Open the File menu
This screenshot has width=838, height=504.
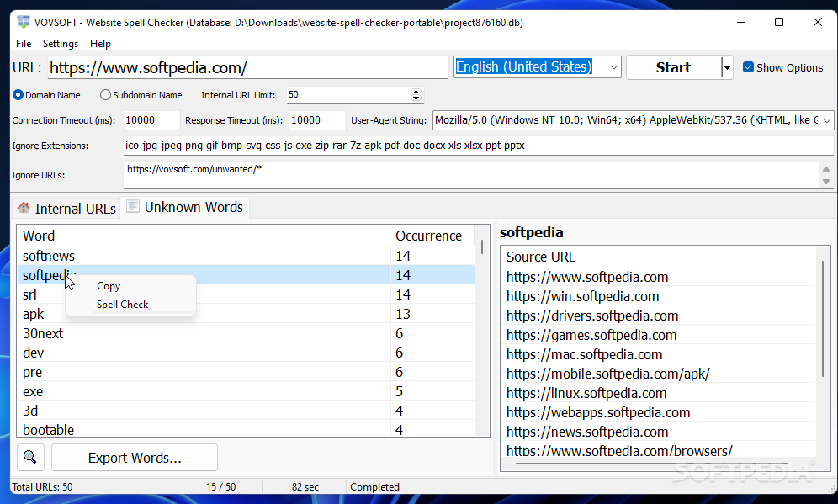[x=24, y=43]
